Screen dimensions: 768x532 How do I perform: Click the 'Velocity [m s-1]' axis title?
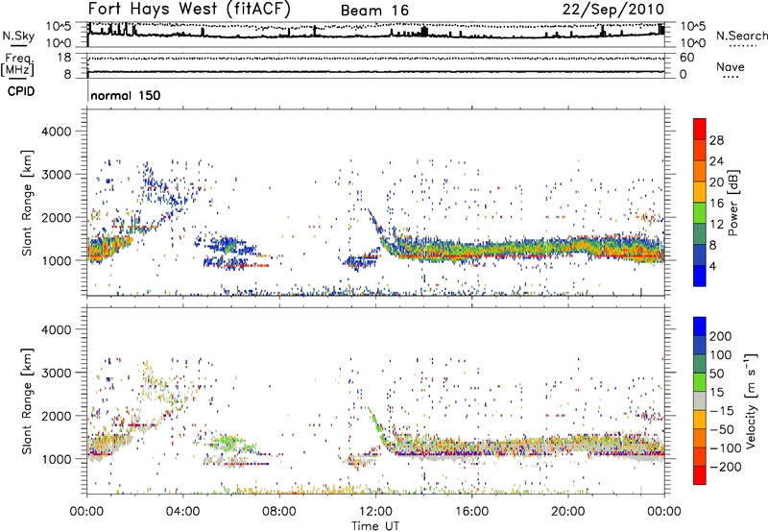coord(750,400)
